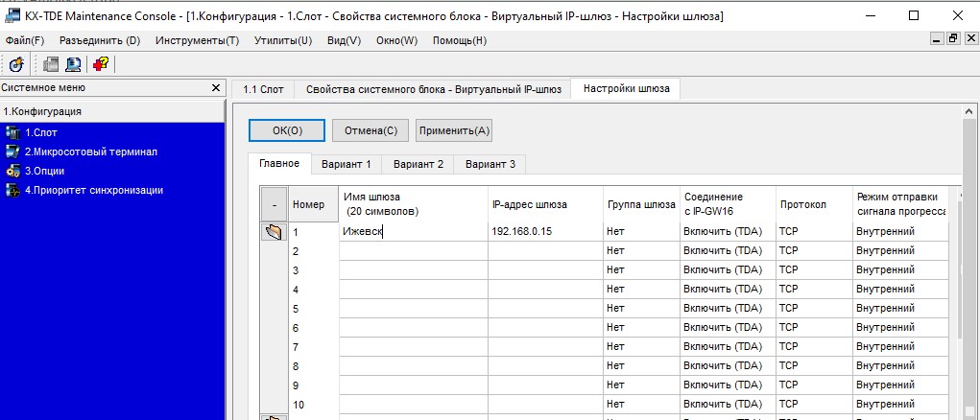
Task: Click the Имя шлюза column header
Action: pos(413,204)
